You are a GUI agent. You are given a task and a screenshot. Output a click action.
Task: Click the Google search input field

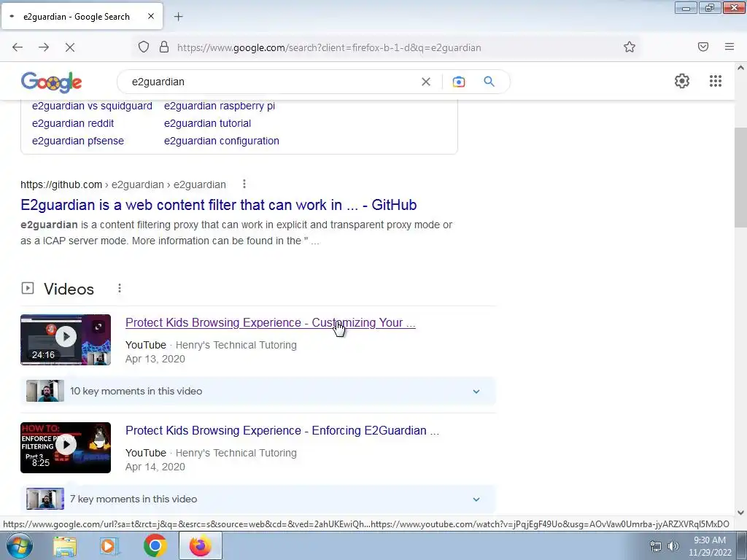271,82
